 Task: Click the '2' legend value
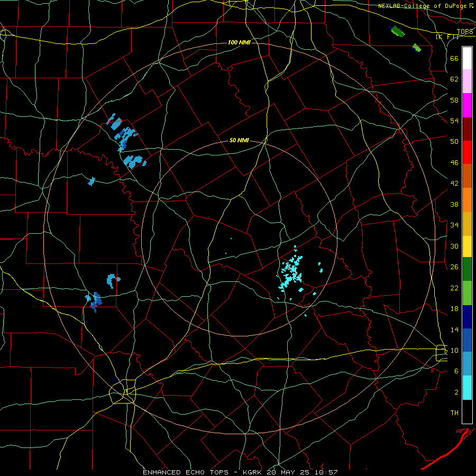pos(456,392)
